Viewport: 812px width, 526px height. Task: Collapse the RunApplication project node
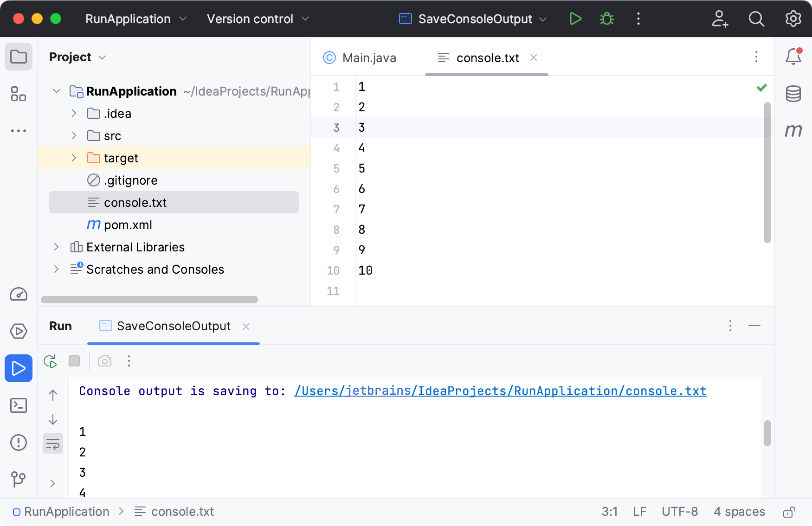tap(56, 91)
